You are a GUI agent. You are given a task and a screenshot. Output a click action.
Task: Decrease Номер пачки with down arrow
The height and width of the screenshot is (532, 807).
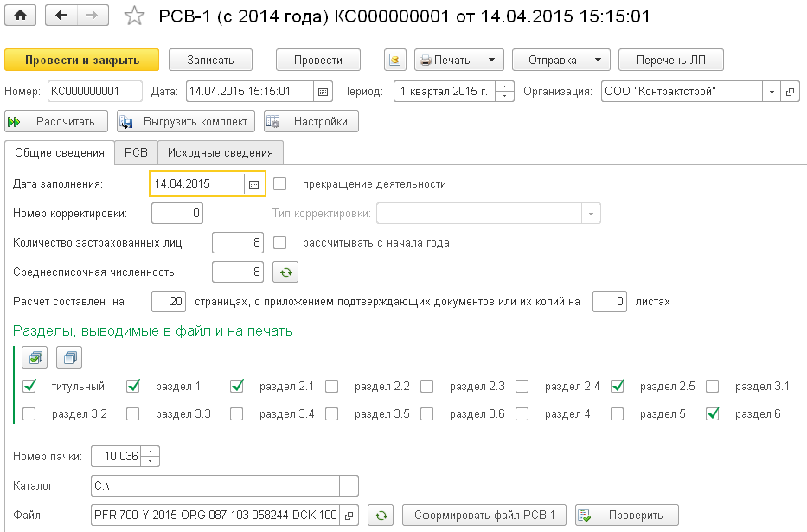[x=150, y=461]
